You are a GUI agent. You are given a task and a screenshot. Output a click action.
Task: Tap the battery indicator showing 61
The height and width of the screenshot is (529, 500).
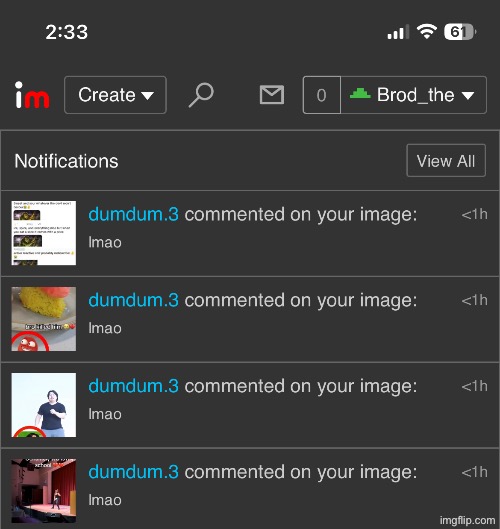(460, 32)
